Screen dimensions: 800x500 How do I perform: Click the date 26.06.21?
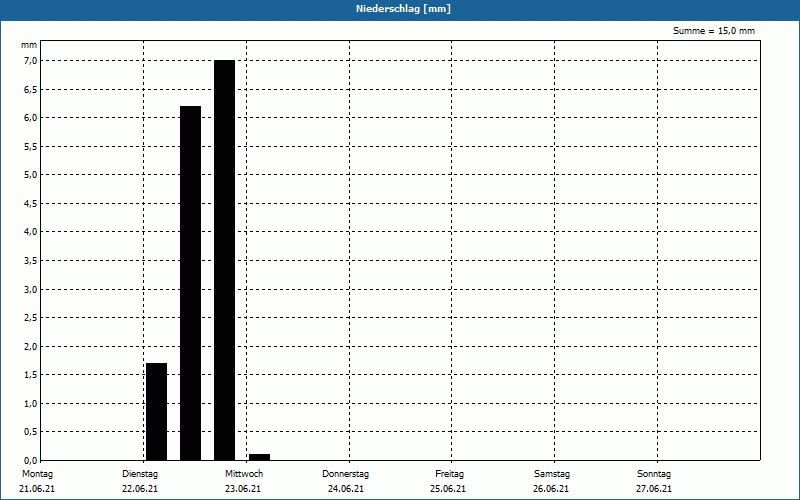(551, 489)
